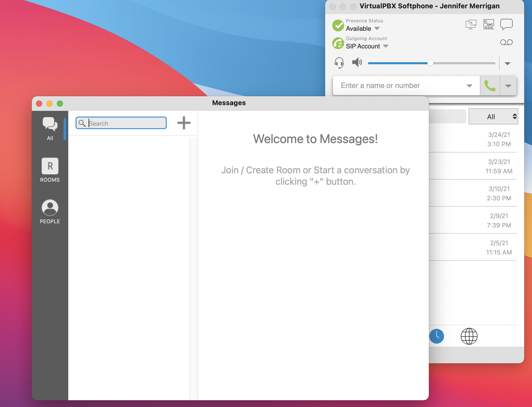
Task: Open the blue clock History tab icon
Action: (x=437, y=336)
